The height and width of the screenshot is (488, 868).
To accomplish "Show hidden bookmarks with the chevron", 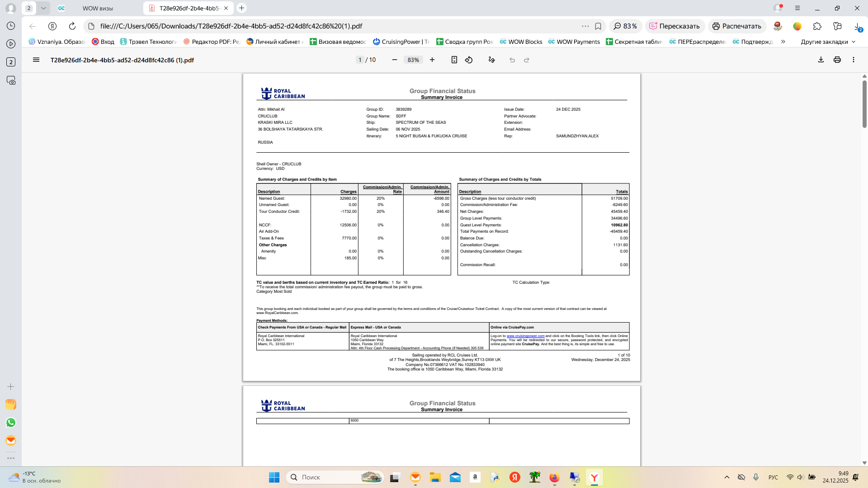I will pyautogui.click(x=783, y=42).
